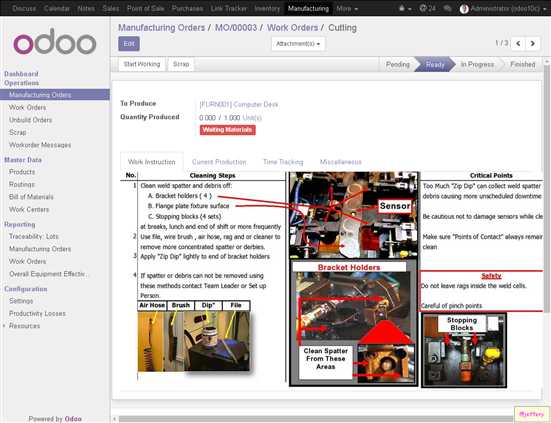Open the Sales app menu
This screenshot has width=551, height=423.
(111, 8)
